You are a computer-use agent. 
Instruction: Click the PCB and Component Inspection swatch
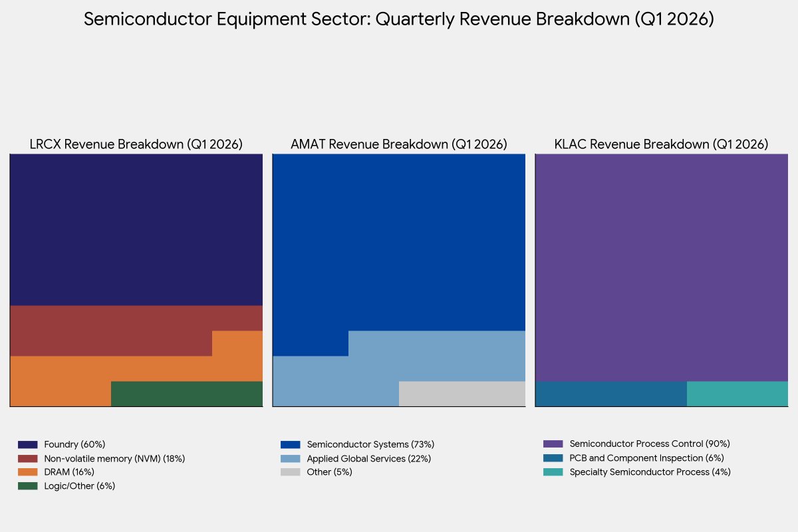[553, 458]
